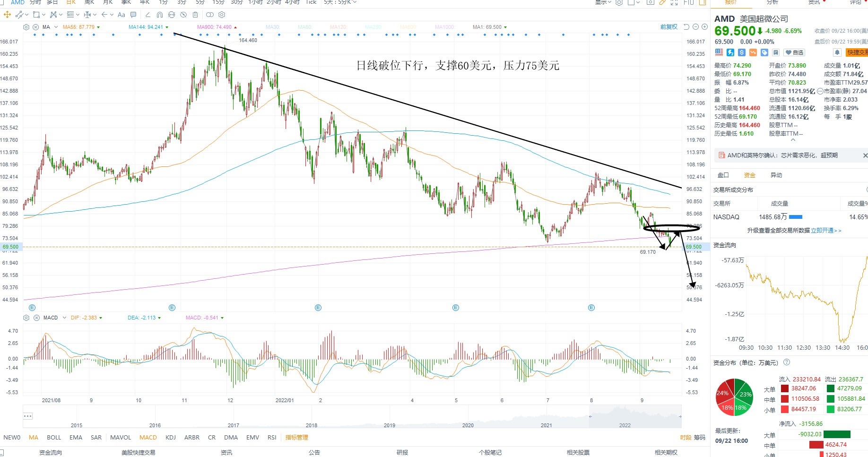The image size is (868, 457).
Task: Select the price range measuring tool
Action: tap(87, 15)
